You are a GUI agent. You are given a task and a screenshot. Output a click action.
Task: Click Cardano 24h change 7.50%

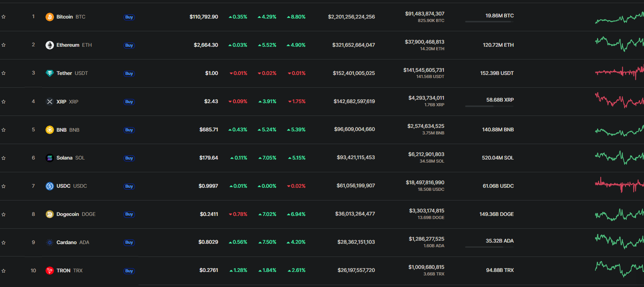pos(267,242)
